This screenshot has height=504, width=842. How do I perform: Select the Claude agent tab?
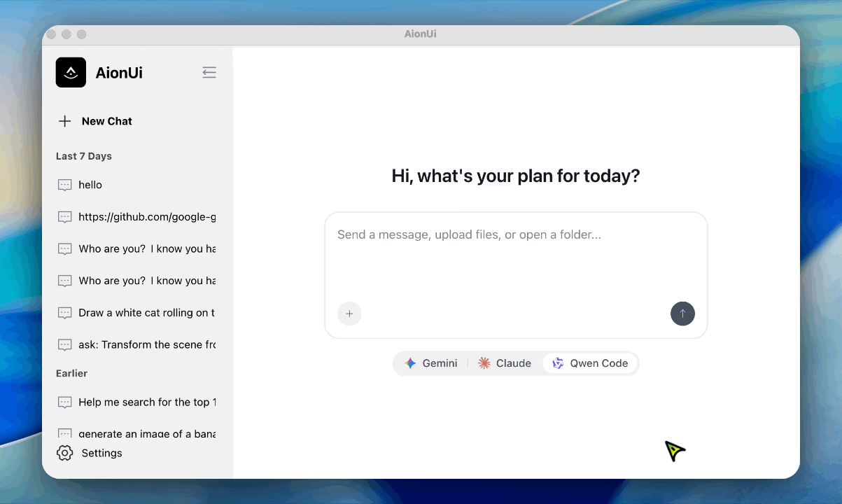pyautogui.click(x=505, y=363)
